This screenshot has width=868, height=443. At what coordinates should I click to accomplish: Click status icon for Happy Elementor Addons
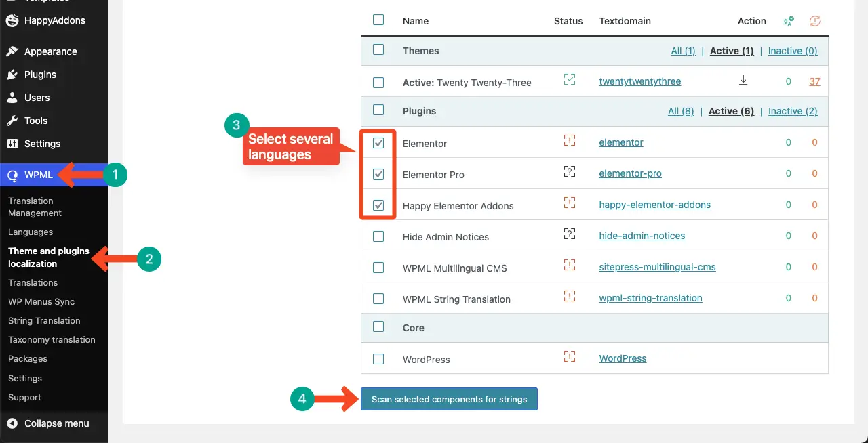pyautogui.click(x=570, y=203)
